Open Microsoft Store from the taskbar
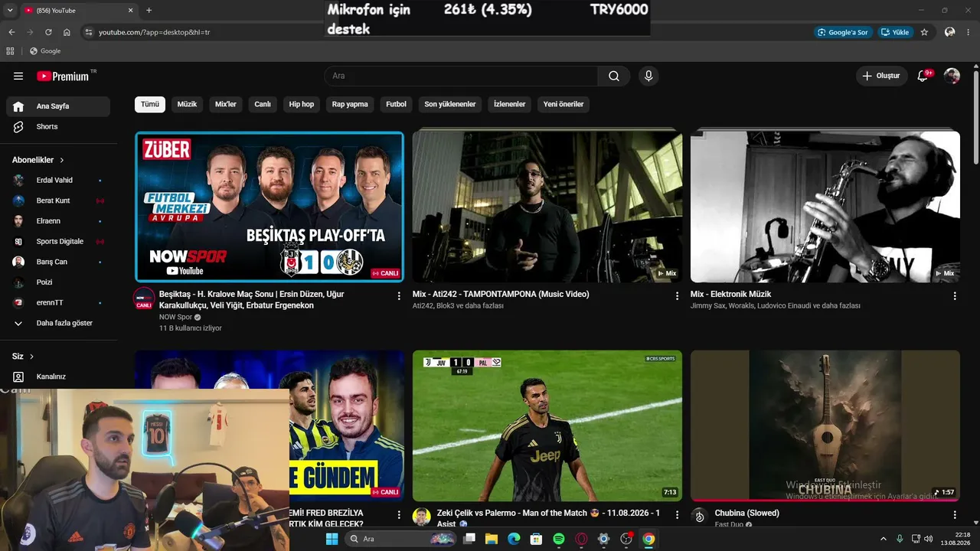 pyautogui.click(x=537, y=539)
